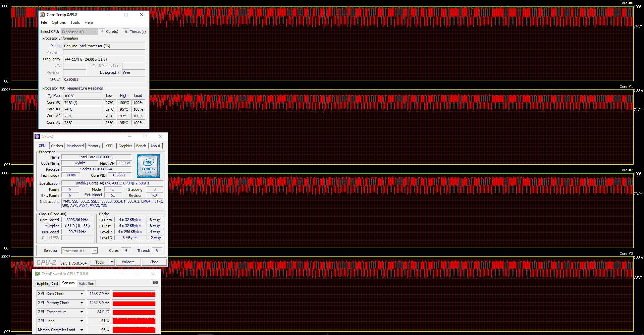Click the Core #1 Low 29°C value

point(109,109)
